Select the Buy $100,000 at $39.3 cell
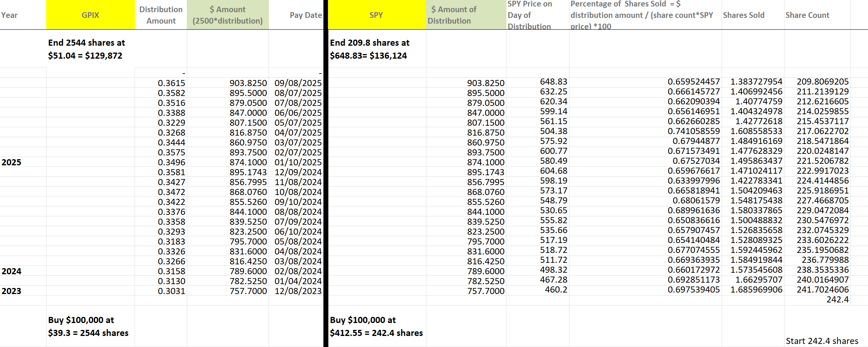The image size is (868, 347). click(88, 326)
